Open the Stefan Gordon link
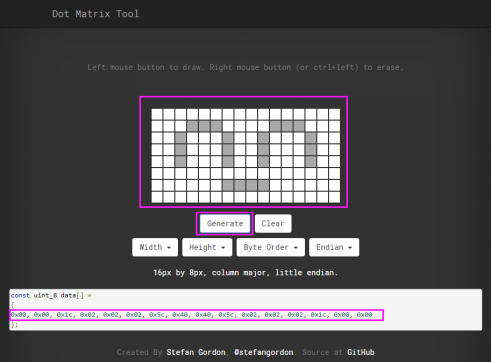The height and width of the screenshot is (362, 492). pyautogui.click(x=196, y=352)
